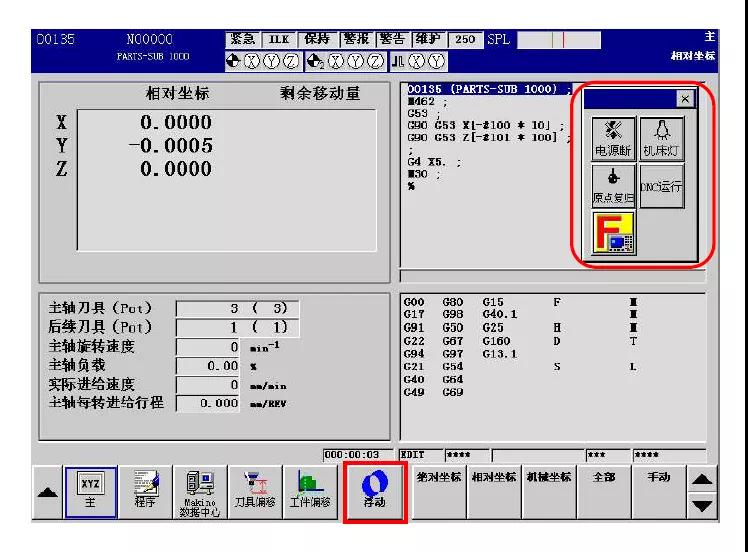Click Z circle in second reference group
This screenshot has height=552, width=748.
pyautogui.click(x=375, y=61)
